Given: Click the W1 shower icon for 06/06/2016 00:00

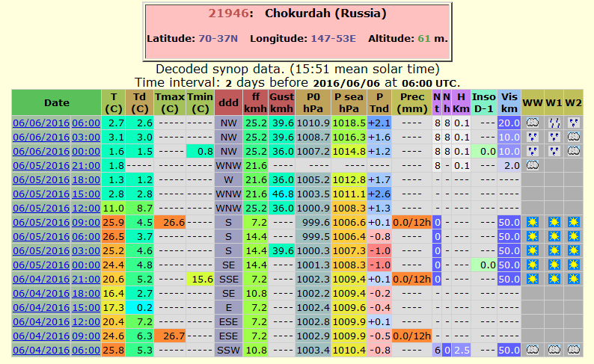Looking at the screenshot, I should coord(554,151).
